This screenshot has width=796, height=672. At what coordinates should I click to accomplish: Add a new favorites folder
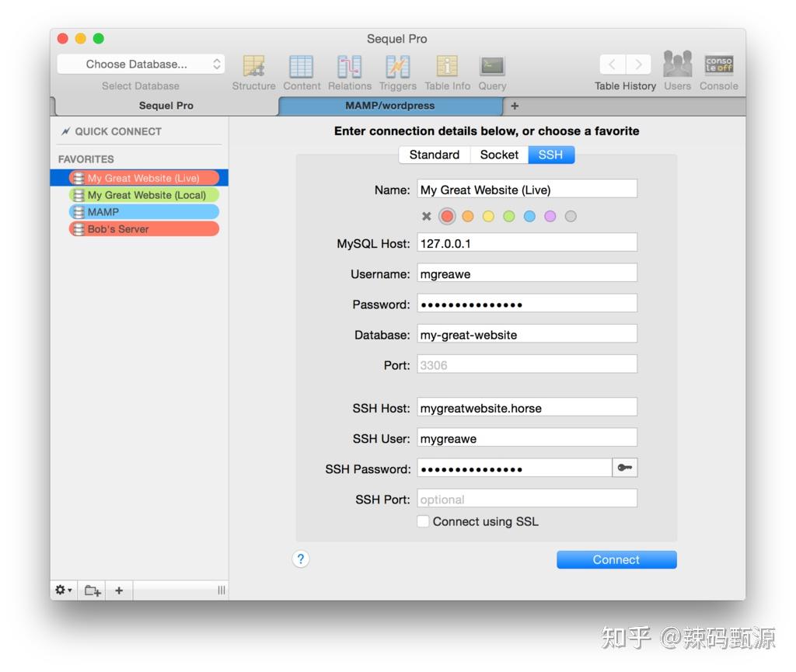point(92,590)
